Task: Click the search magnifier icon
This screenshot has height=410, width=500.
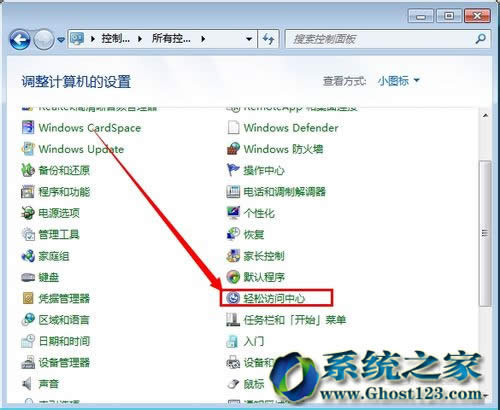Action: tap(480, 39)
